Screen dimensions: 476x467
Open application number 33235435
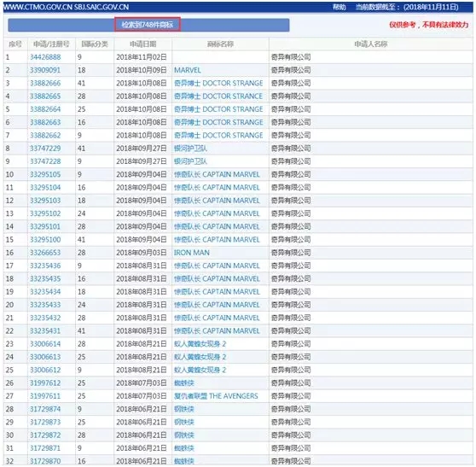45,279
